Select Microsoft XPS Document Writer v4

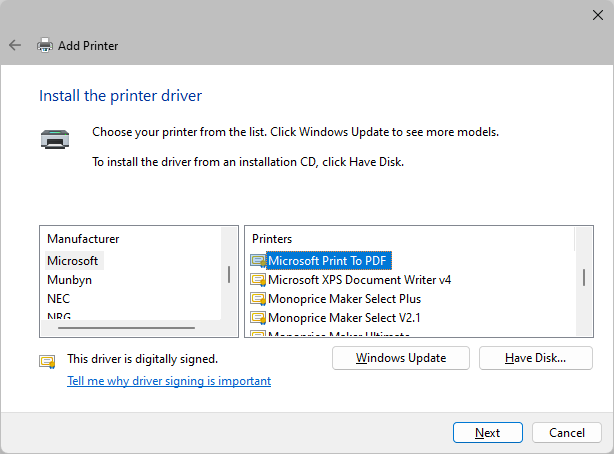click(x=359, y=280)
